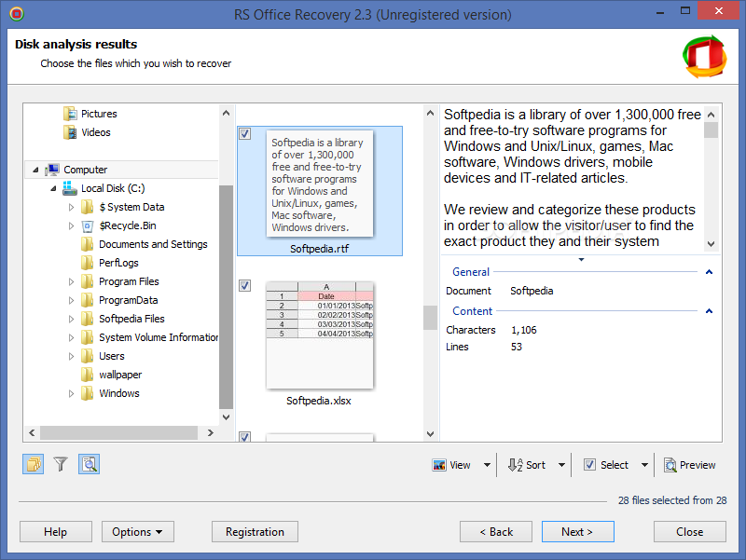Click the '28 files selected from 28' status
The image size is (746, 560).
(672, 500)
